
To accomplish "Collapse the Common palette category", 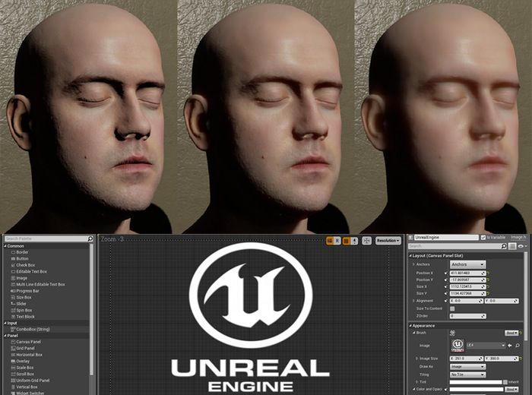I will pos(5,246).
